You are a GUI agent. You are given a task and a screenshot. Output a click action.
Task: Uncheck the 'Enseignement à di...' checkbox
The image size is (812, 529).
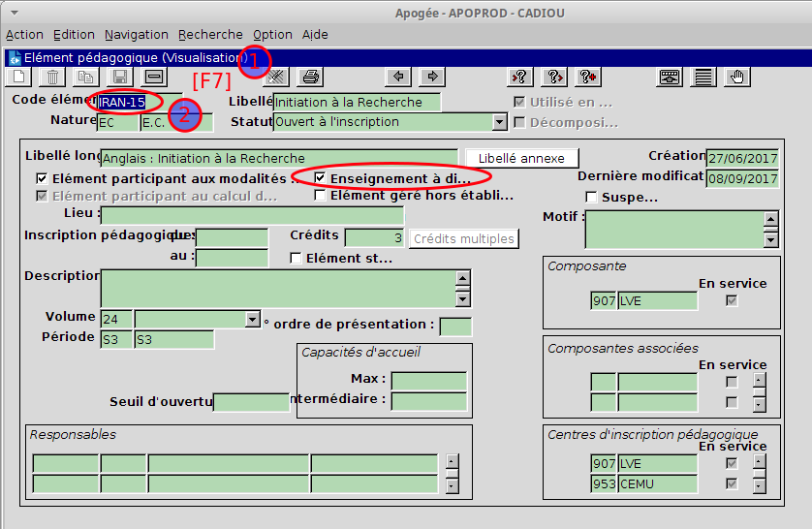pyautogui.click(x=321, y=179)
